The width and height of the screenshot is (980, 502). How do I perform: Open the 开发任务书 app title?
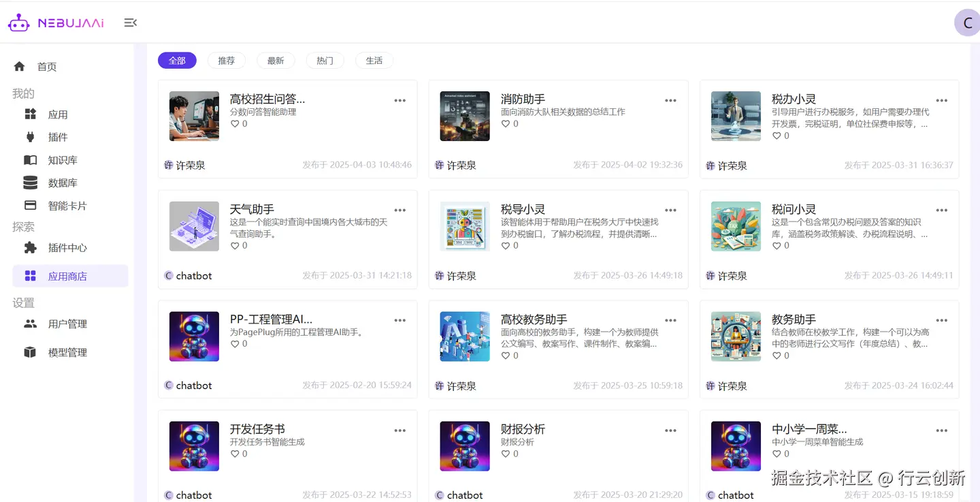(257, 429)
